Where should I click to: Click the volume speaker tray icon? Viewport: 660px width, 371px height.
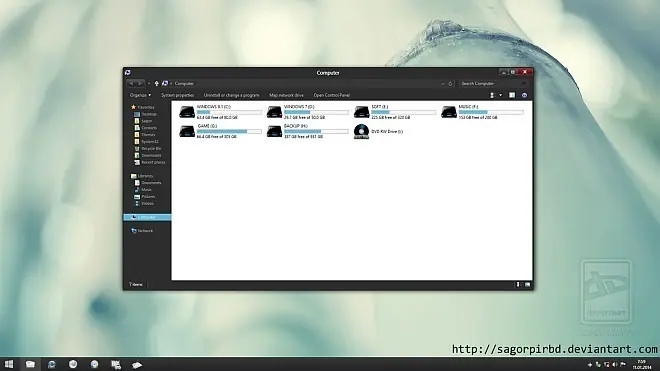615,365
